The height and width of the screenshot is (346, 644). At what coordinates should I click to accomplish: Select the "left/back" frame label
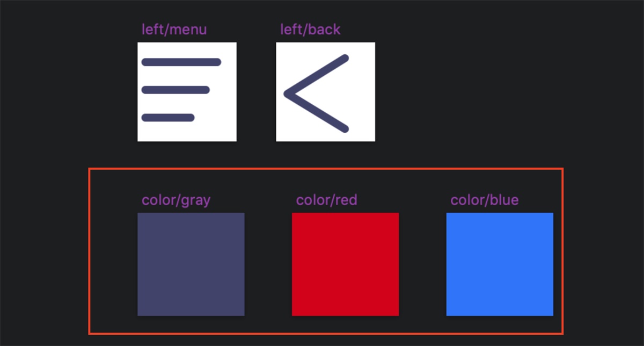pos(310,29)
